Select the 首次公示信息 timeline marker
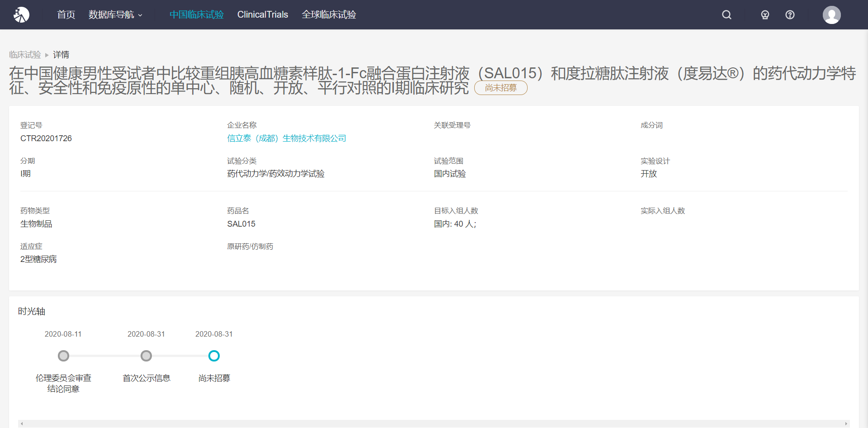868x428 pixels. tap(146, 356)
